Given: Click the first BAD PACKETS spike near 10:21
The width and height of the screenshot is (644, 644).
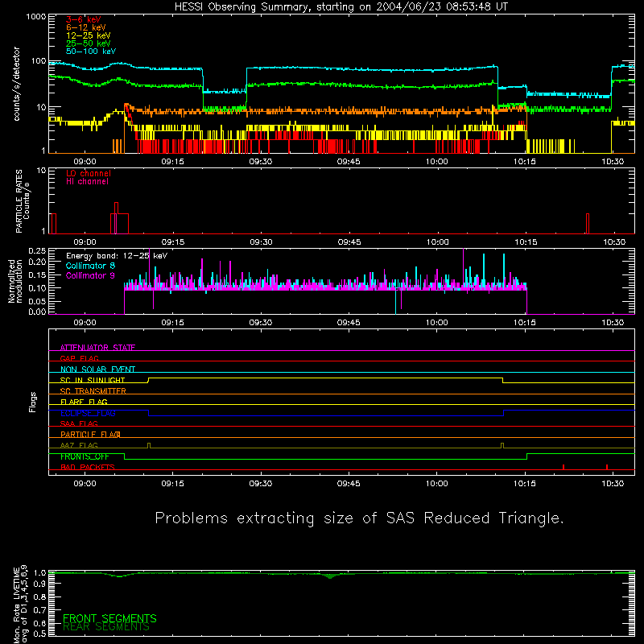Looking at the screenshot, I should pyautogui.click(x=563, y=467).
